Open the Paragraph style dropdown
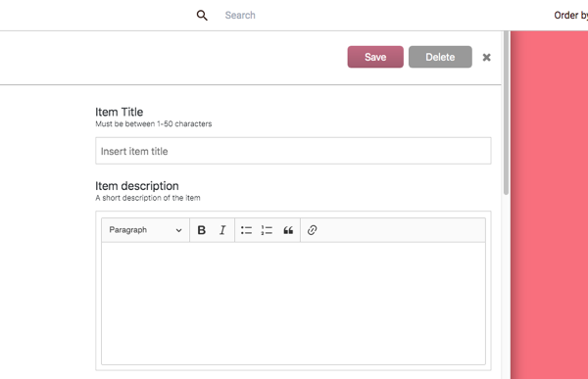This screenshot has height=379, width=588. pyautogui.click(x=145, y=230)
